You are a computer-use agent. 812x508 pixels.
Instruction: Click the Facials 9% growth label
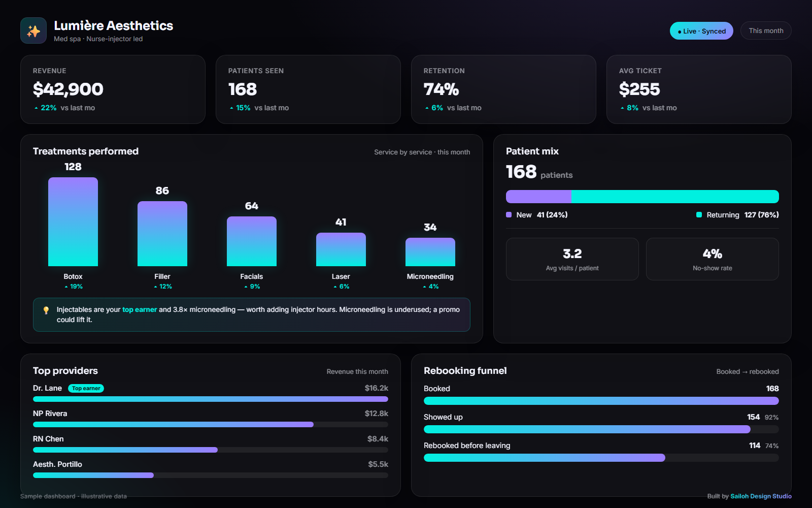[x=252, y=287]
